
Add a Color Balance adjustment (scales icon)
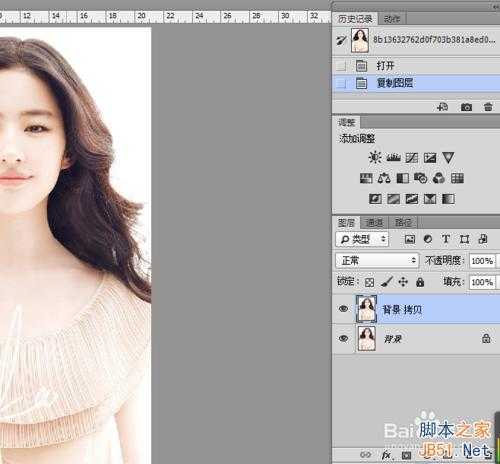click(384, 178)
